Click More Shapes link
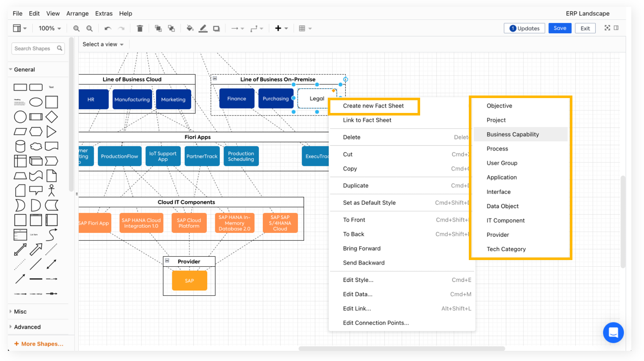644x361 pixels. point(39,344)
